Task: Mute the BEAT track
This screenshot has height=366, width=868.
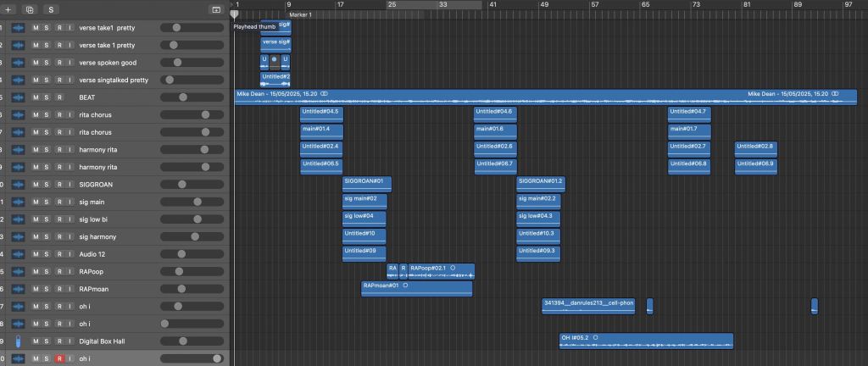Action: tap(36, 97)
